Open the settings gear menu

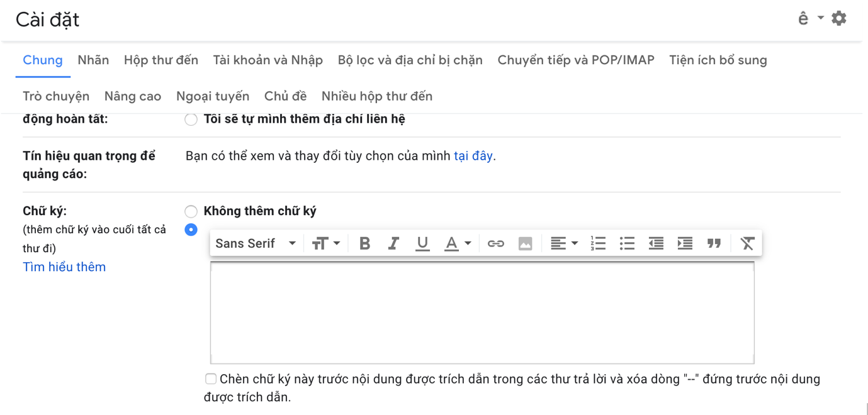click(839, 18)
